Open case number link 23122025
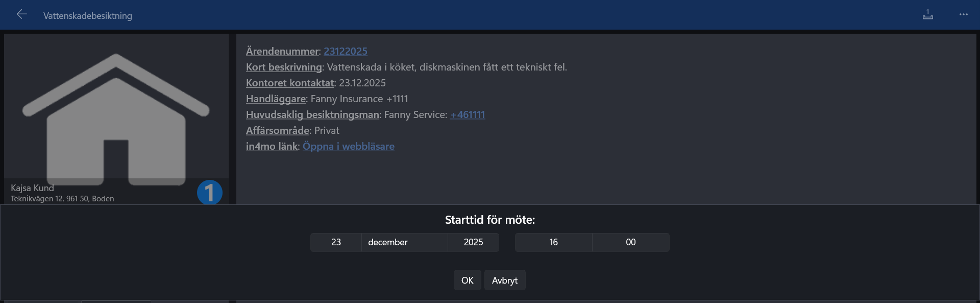The height and width of the screenshot is (303, 980). 345,51
